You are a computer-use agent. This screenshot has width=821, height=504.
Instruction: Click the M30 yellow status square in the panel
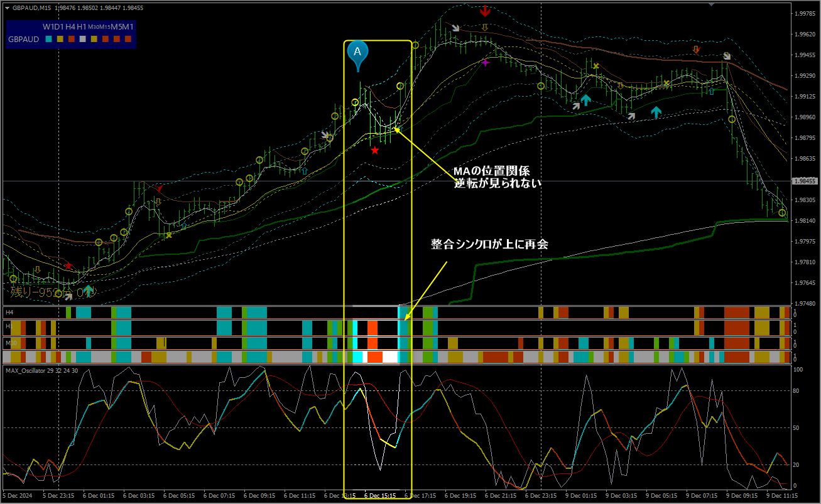point(94,39)
